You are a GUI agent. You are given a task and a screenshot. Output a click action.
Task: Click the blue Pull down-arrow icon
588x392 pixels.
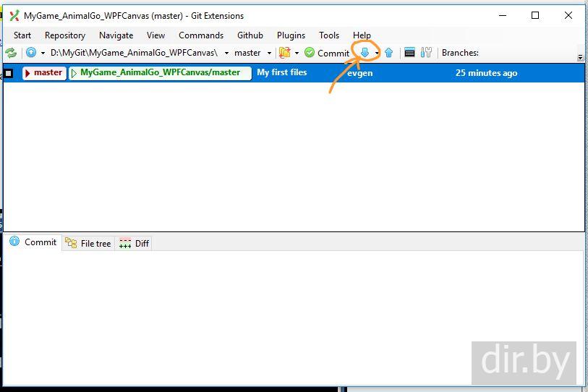(365, 53)
